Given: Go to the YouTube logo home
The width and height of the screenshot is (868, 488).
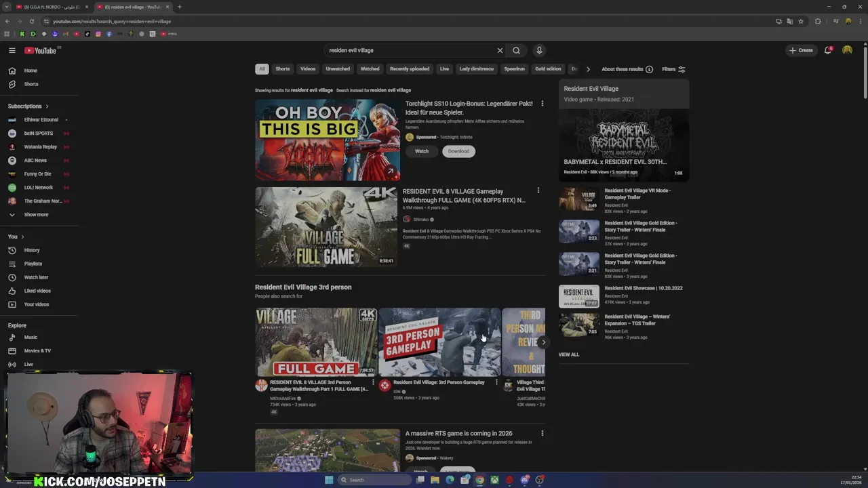Looking at the screenshot, I should click(41, 50).
